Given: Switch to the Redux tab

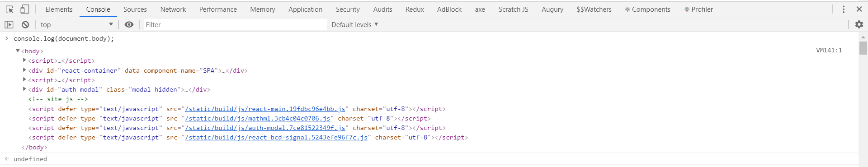Looking at the screenshot, I should tap(415, 9).
